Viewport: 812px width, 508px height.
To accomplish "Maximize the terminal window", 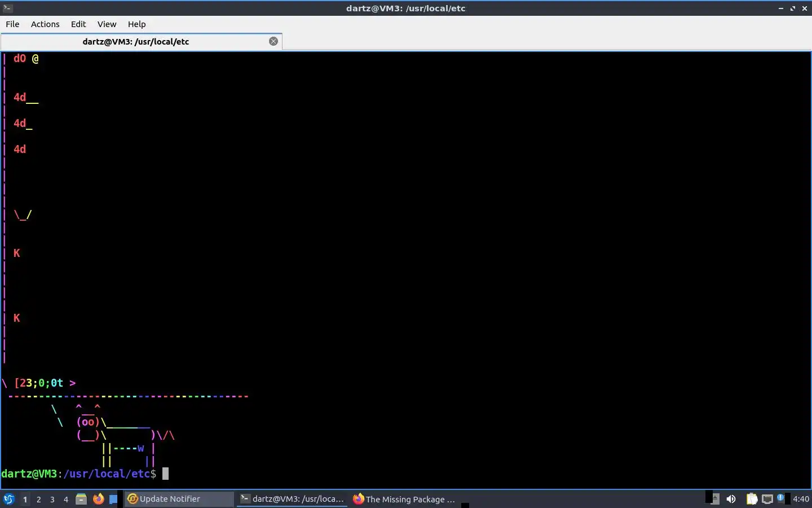I will click(793, 8).
